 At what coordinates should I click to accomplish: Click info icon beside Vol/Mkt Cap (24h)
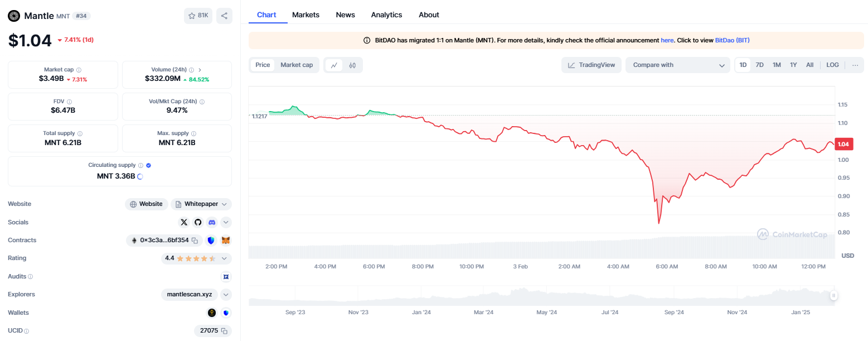tap(202, 102)
